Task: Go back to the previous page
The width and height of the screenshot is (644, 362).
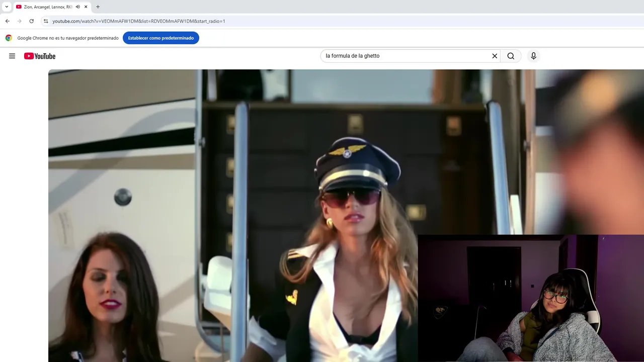Action: (x=7, y=21)
